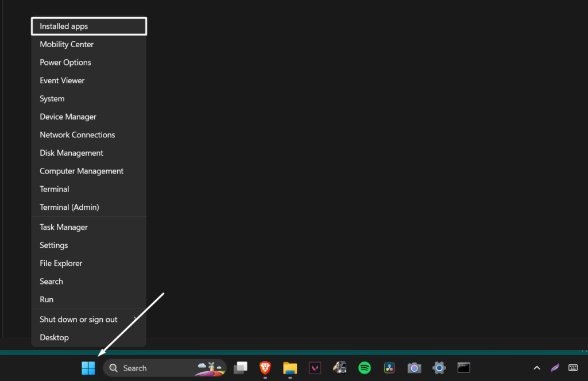Screen dimensions: 588x381
Task: Open the gear Settings taskbar icon
Action: pos(439,368)
